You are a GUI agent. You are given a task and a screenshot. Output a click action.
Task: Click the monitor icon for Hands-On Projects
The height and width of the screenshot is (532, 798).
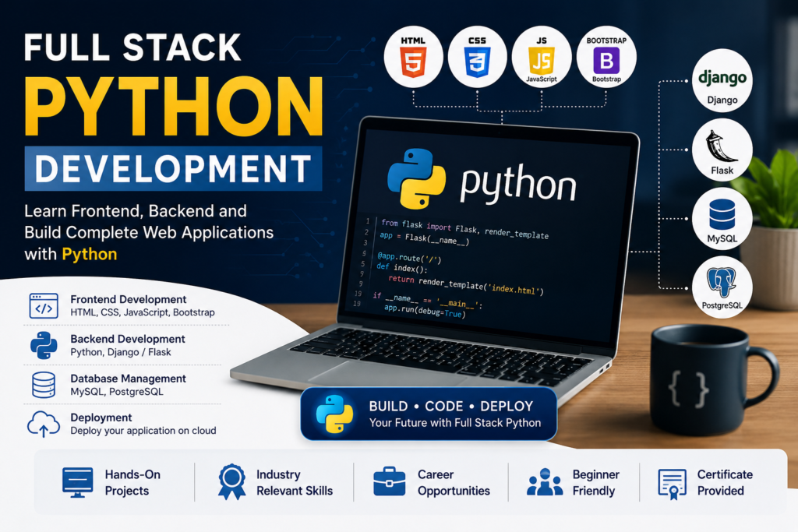[x=78, y=482]
